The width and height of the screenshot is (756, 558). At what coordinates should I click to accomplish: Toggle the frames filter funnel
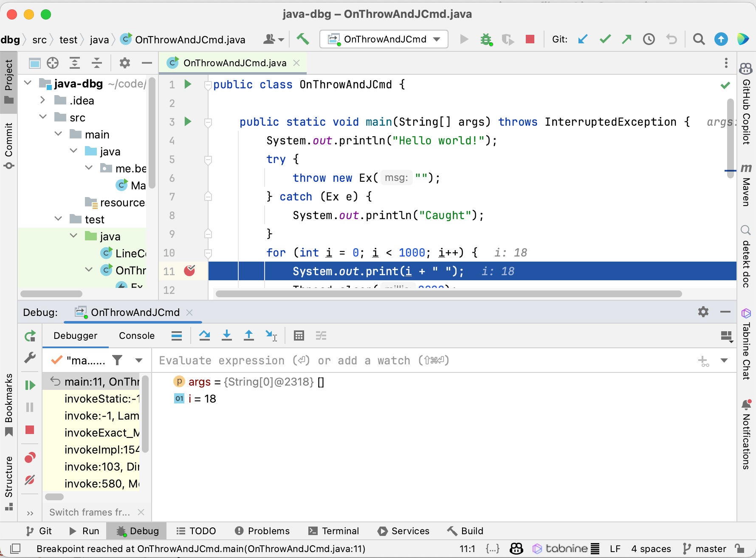(x=118, y=360)
